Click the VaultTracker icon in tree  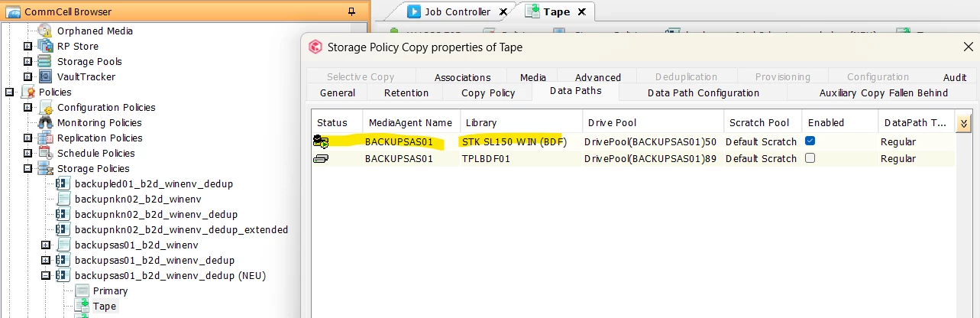click(x=46, y=76)
